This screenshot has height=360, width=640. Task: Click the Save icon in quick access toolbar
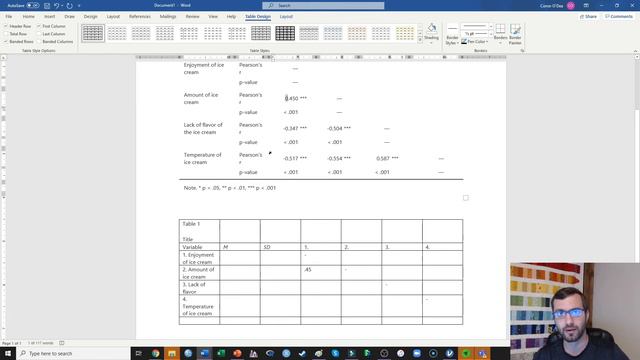47,6
